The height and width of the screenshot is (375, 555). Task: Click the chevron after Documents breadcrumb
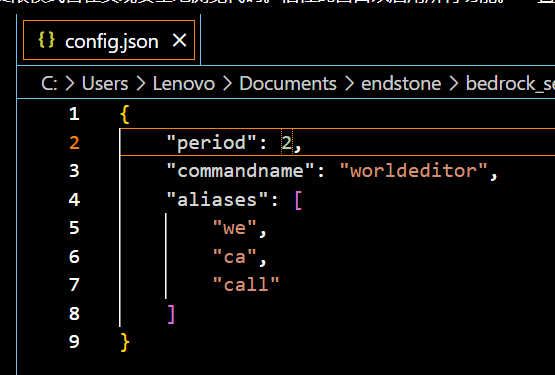click(x=349, y=84)
